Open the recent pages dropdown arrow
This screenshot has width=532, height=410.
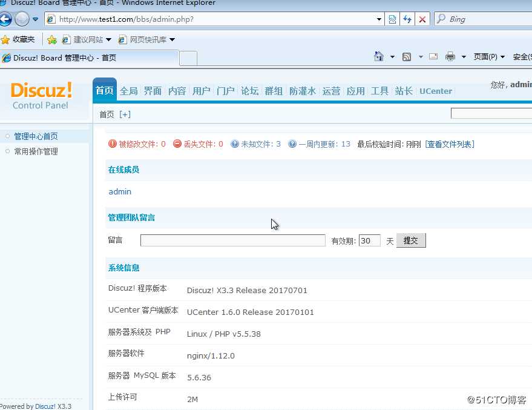point(35,19)
